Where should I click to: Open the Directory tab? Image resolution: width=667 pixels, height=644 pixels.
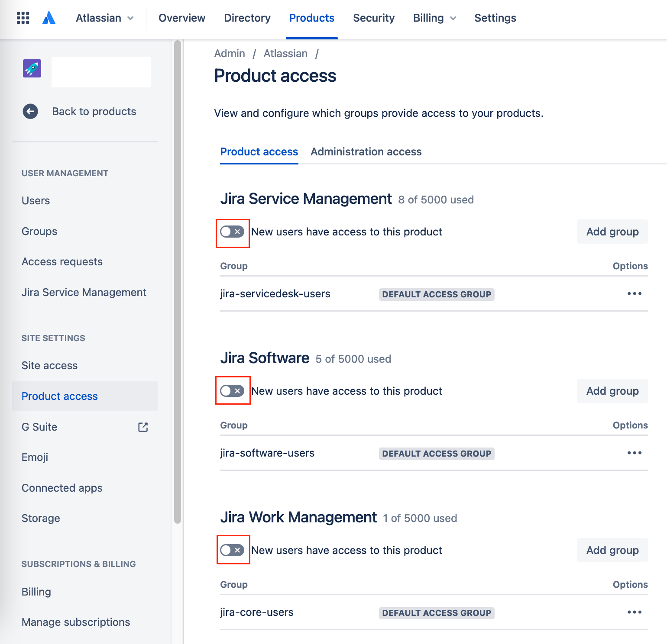pyautogui.click(x=247, y=18)
